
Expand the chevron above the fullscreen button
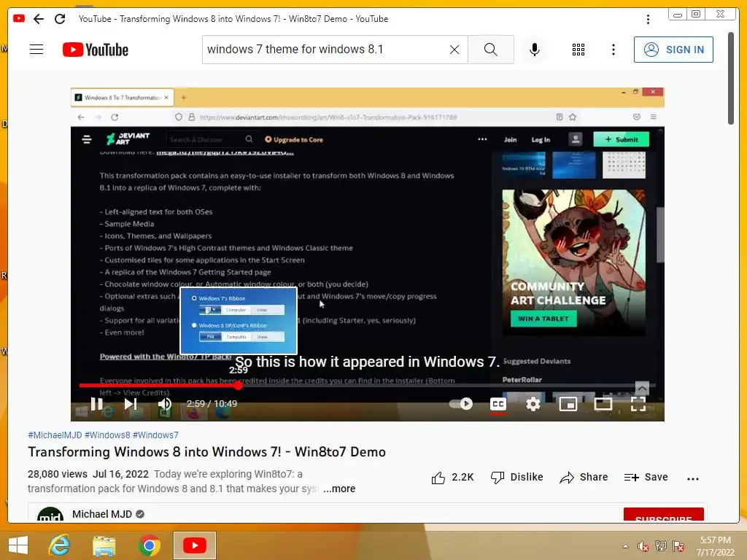(642, 387)
